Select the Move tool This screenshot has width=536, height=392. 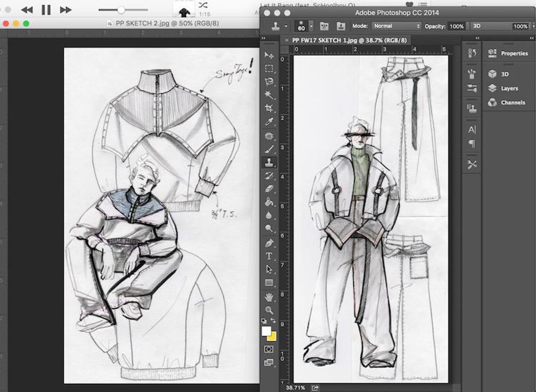(269, 55)
